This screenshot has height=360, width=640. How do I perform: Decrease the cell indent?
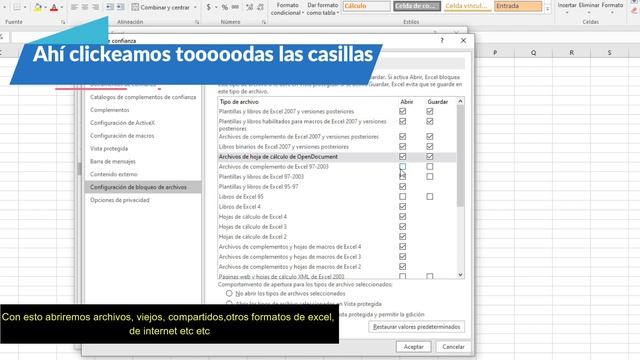click(x=110, y=7)
